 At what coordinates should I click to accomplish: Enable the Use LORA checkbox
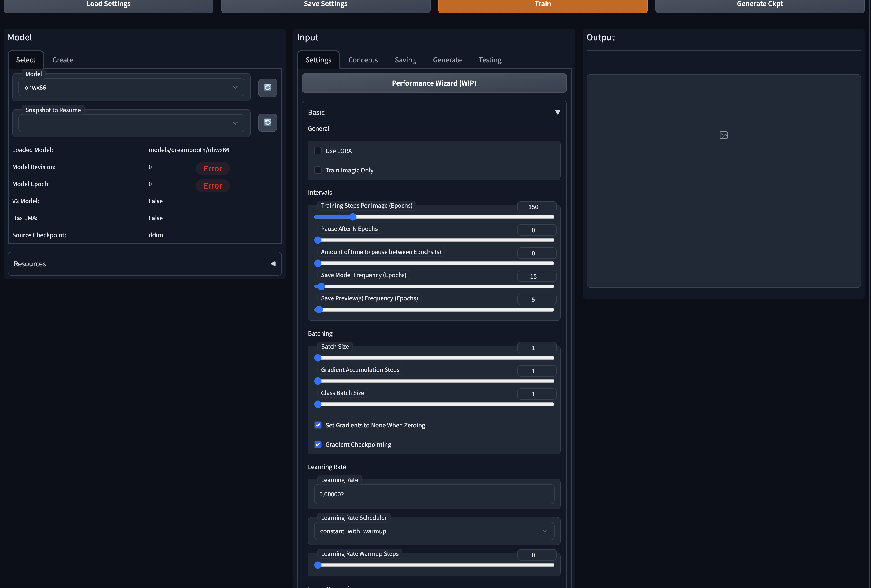point(318,151)
